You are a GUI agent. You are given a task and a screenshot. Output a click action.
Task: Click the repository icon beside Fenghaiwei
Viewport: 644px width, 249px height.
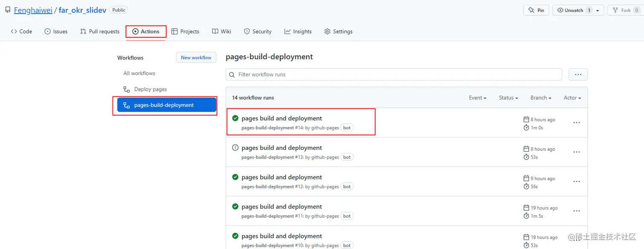click(8, 10)
